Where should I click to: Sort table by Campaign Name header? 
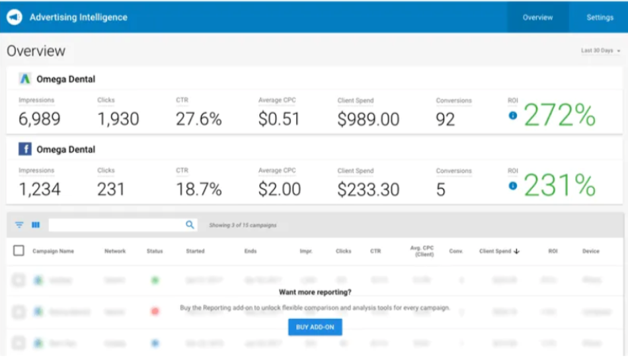53,251
